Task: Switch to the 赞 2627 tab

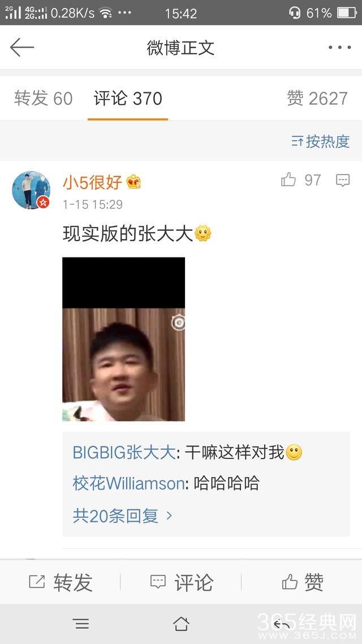Action: 317,98
